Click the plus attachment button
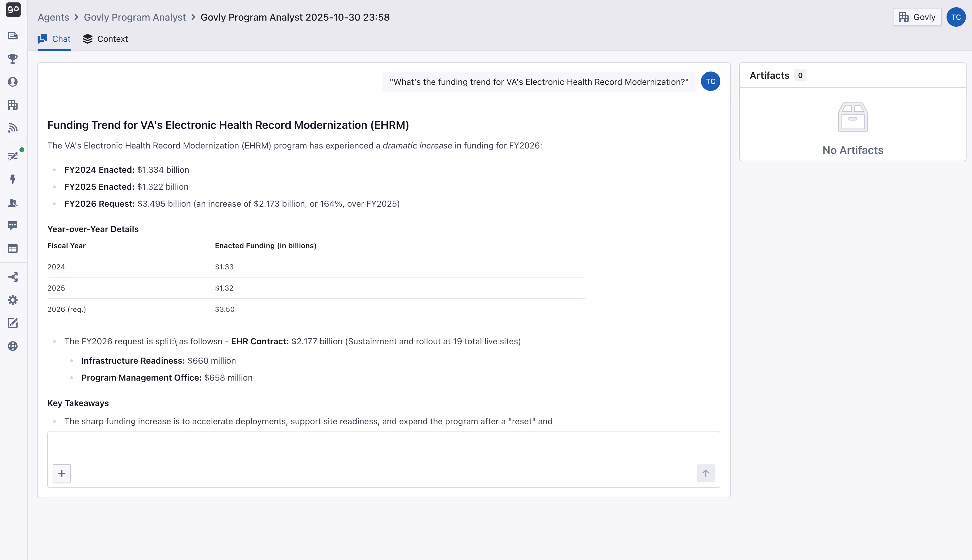This screenshot has width=972, height=560. coord(62,473)
